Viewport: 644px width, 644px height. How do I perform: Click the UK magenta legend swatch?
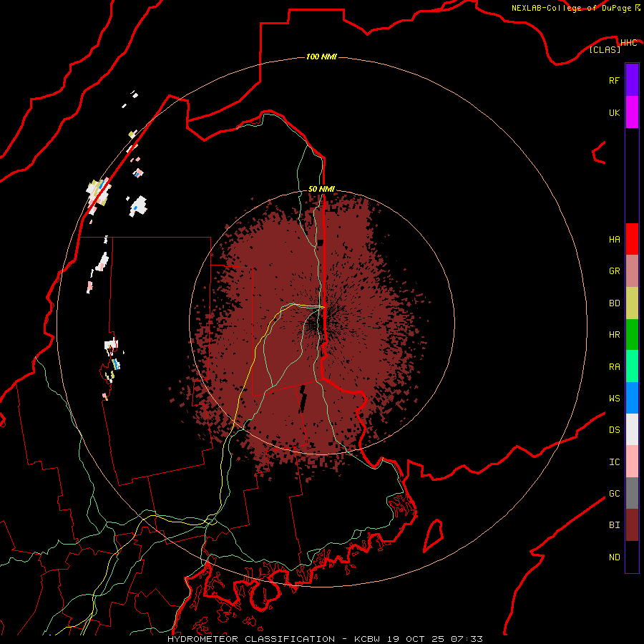coord(632,112)
